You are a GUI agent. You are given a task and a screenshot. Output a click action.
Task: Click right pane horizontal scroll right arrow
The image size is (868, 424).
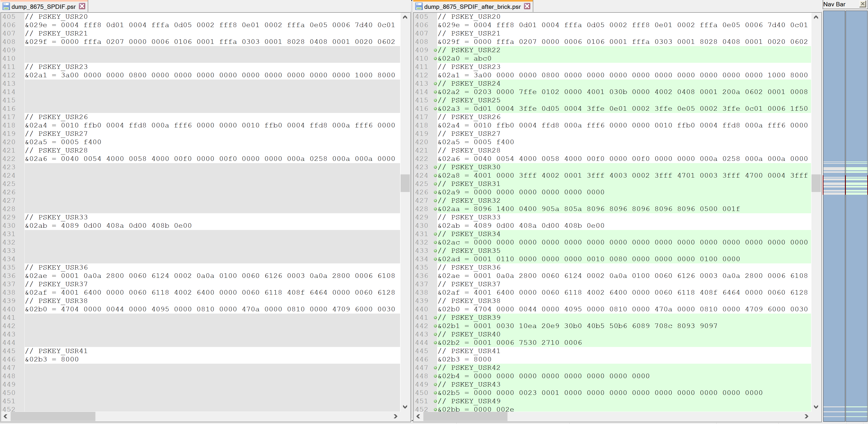[806, 417]
